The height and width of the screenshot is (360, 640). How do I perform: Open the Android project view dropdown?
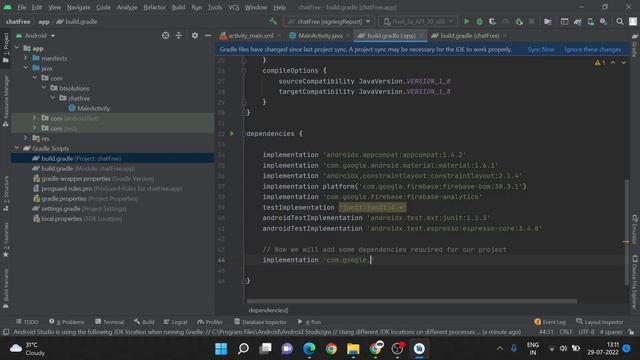[36, 36]
